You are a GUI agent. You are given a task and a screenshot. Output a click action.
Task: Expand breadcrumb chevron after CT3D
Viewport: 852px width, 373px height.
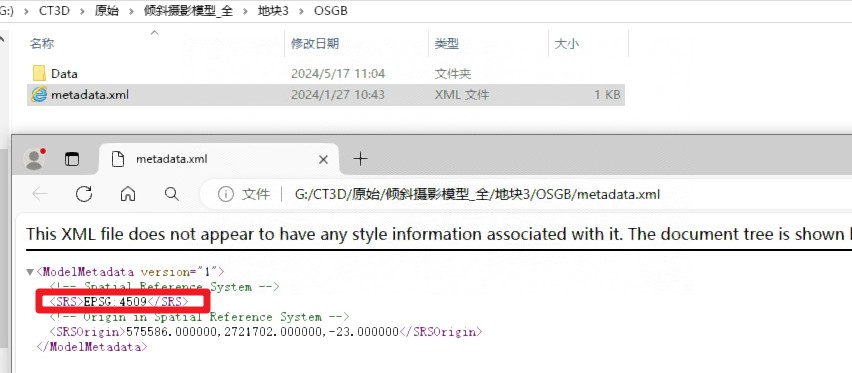pos(82,11)
